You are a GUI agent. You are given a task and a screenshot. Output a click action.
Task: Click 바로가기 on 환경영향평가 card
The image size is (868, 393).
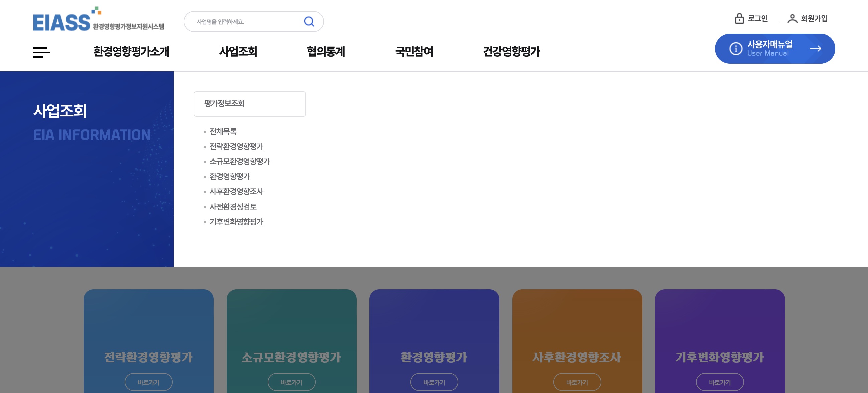coord(434,382)
